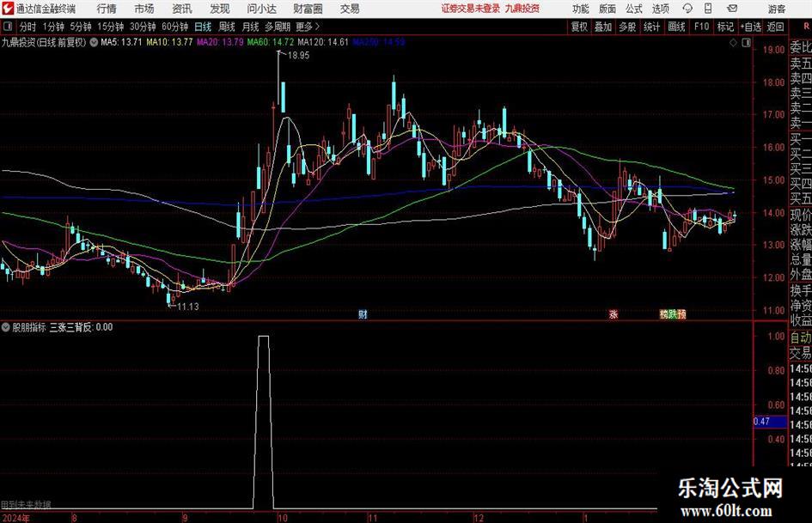Switch to 30分钟 period tab
The height and width of the screenshot is (523, 812).
pos(143,27)
